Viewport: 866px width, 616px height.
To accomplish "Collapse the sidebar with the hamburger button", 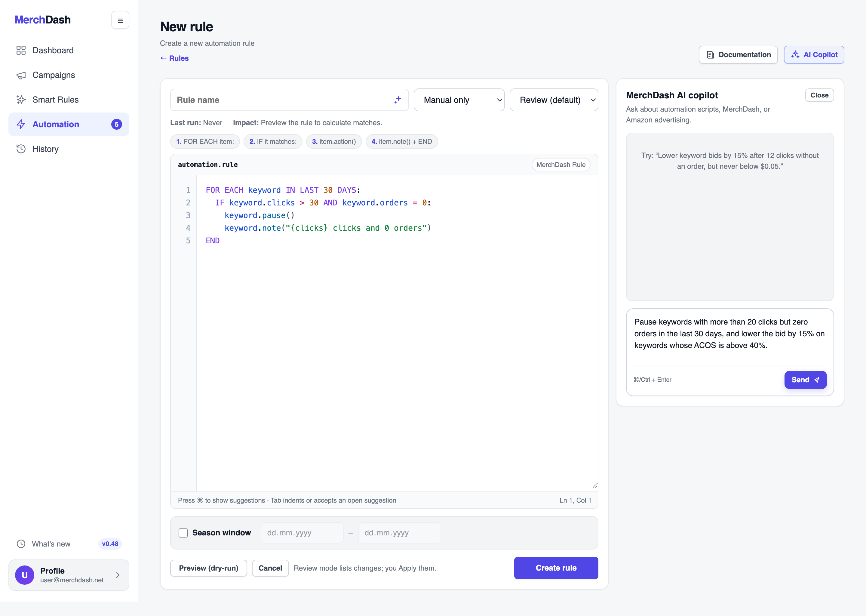I will tap(120, 20).
